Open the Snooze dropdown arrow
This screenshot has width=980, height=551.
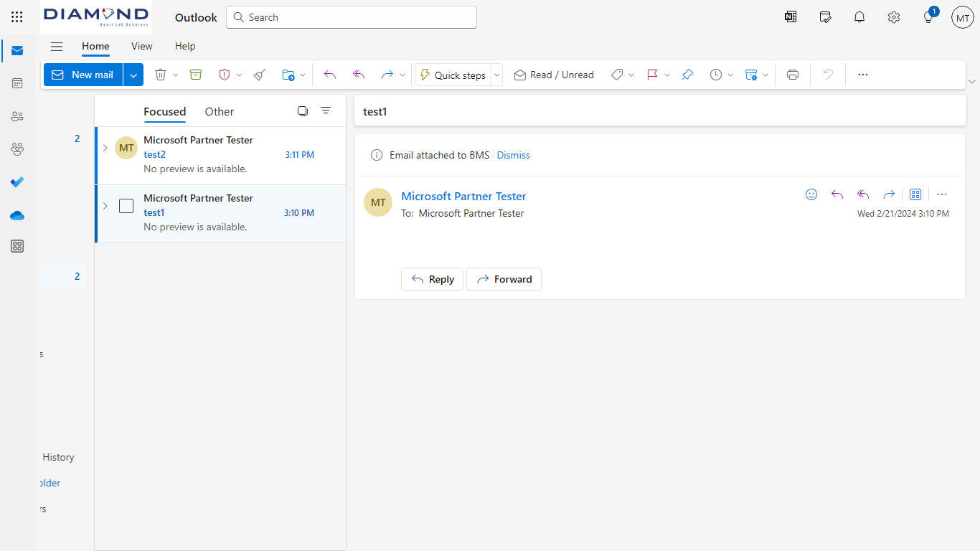point(730,75)
